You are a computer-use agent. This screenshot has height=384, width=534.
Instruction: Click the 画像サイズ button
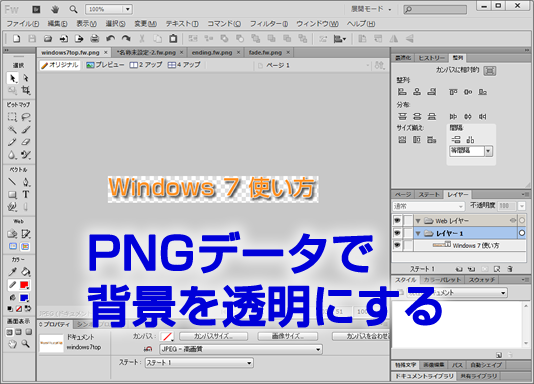[x=288, y=336]
